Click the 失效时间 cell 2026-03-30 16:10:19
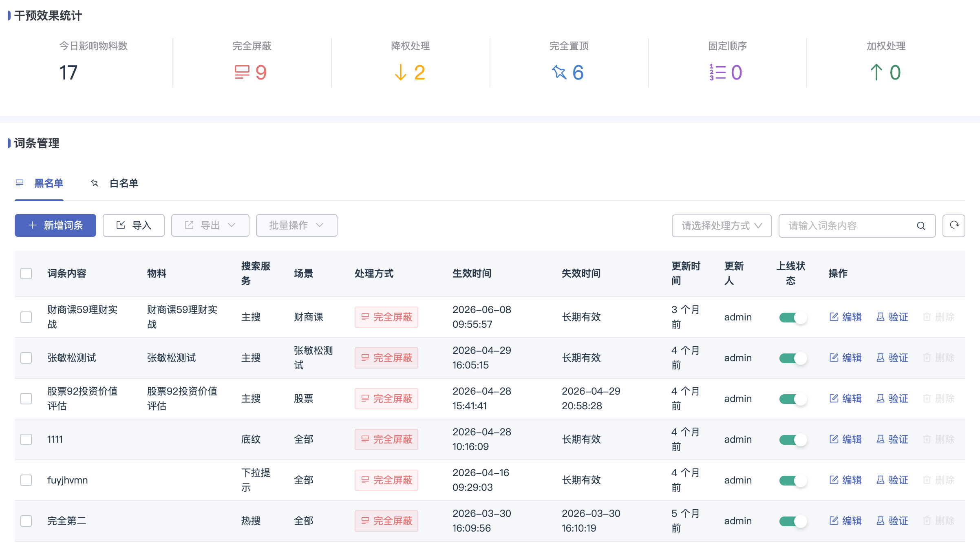980x543 pixels. click(x=591, y=521)
